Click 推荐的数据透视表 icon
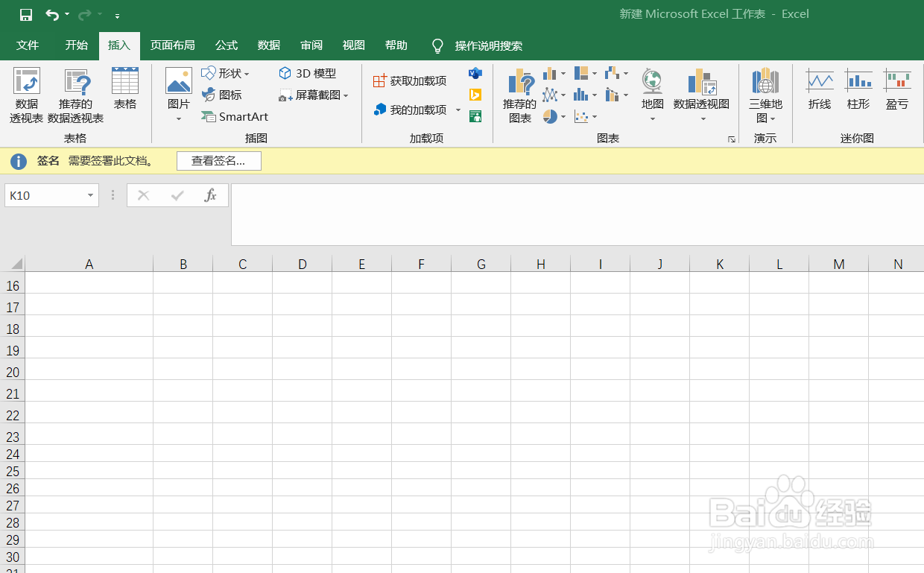Image resolution: width=924 pixels, height=573 pixels. (76, 95)
